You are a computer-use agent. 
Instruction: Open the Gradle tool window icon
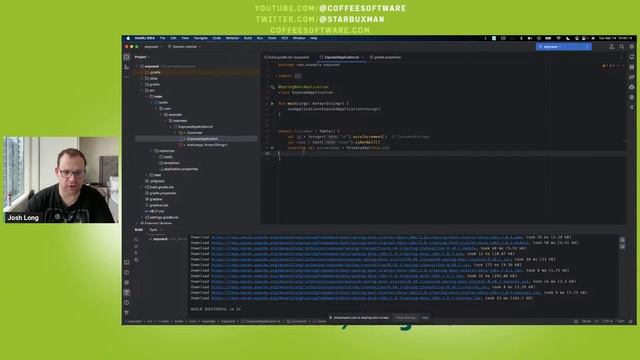[632, 77]
